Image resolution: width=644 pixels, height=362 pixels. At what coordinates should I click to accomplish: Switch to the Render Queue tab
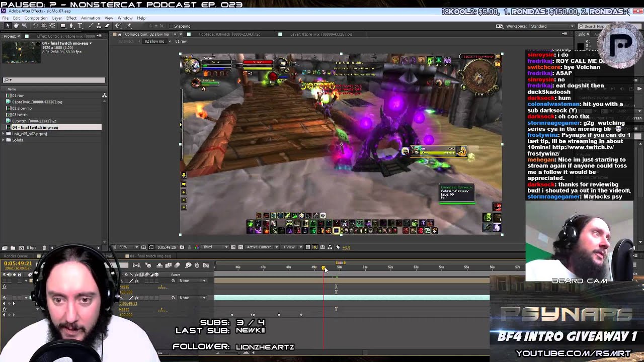(17, 256)
